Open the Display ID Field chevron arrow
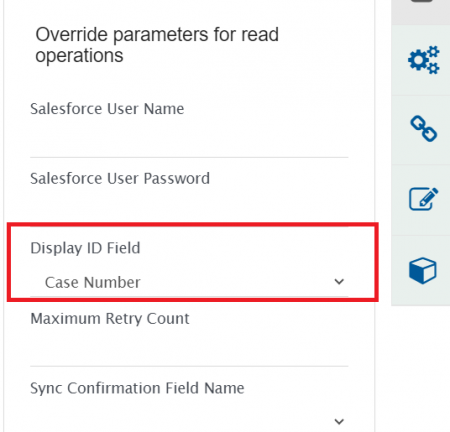This screenshot has width=450, height=432. [x=339, y=282]
